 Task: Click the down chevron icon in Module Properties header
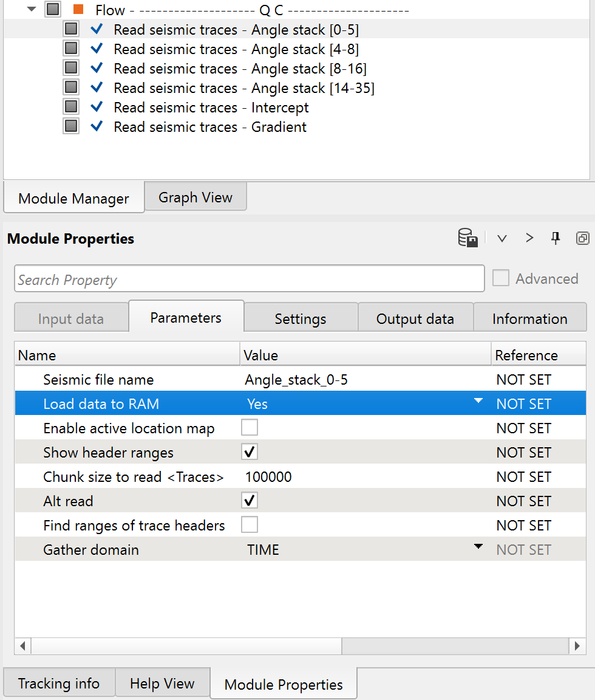(x=502, y=238)
